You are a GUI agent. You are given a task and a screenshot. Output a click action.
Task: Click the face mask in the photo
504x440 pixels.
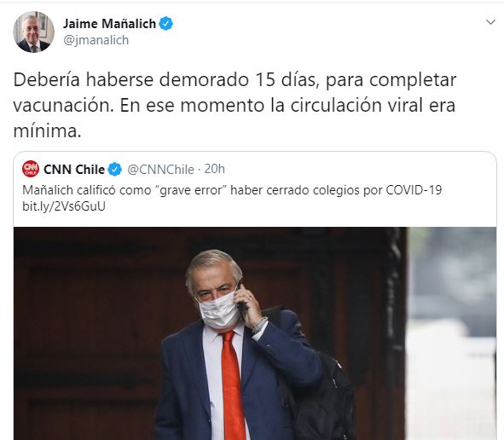click(219, 310)
